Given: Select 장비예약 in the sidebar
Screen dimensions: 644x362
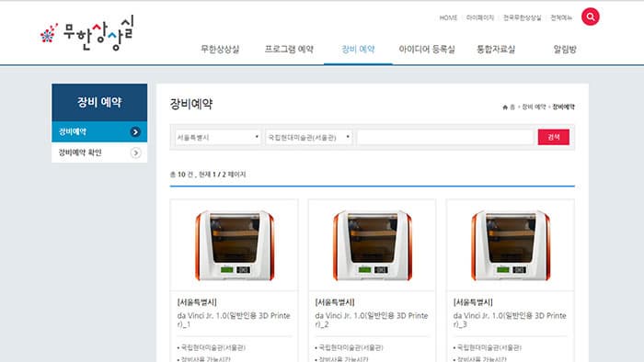Looking at the screenshot, I should (99, 131).
